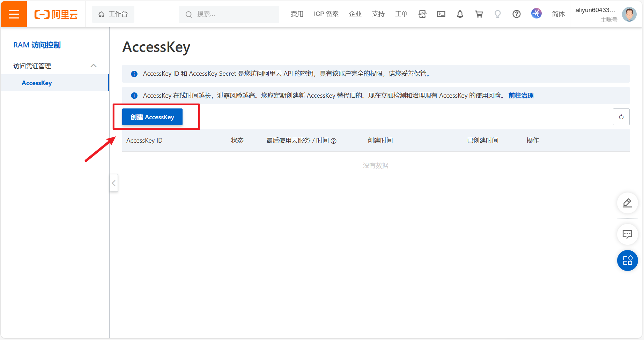The width and height of the screenshot is (644, 340).
Task: Click the search input field
Action: (x=229, y=14)
